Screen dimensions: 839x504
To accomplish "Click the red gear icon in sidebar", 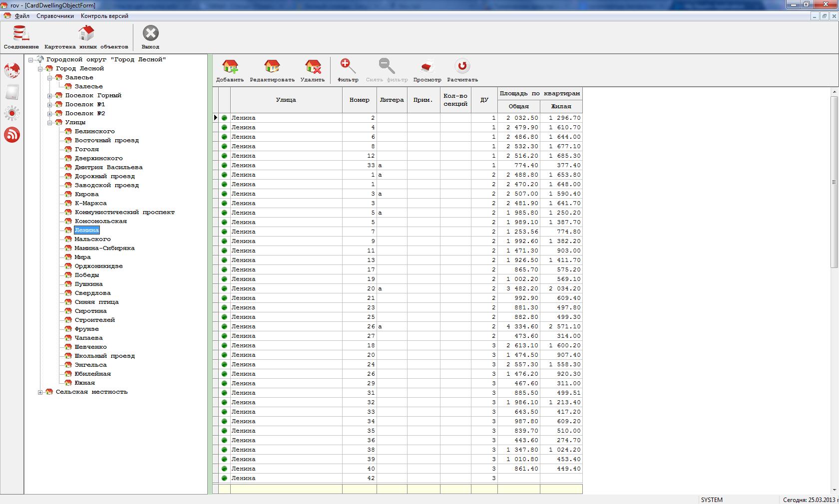I will [x=12, y=113].
